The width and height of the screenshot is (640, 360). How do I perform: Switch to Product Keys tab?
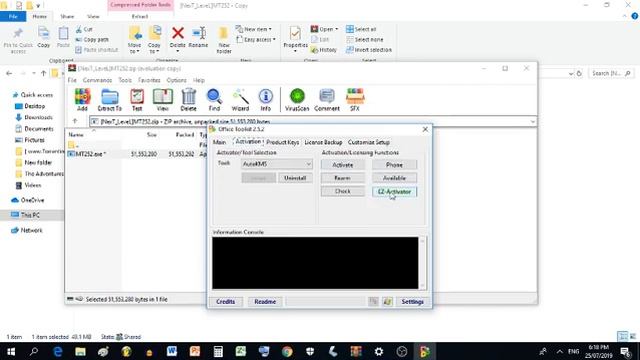282,142
